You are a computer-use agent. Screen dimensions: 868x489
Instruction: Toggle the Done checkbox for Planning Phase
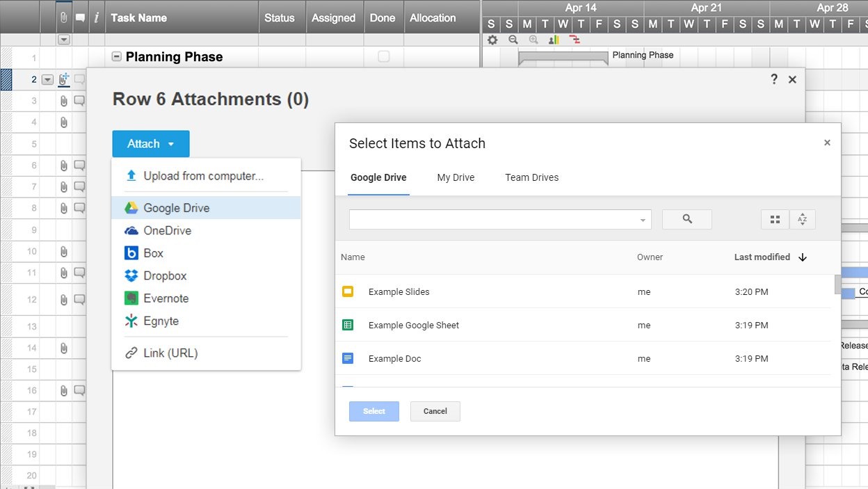pos(384,57)
